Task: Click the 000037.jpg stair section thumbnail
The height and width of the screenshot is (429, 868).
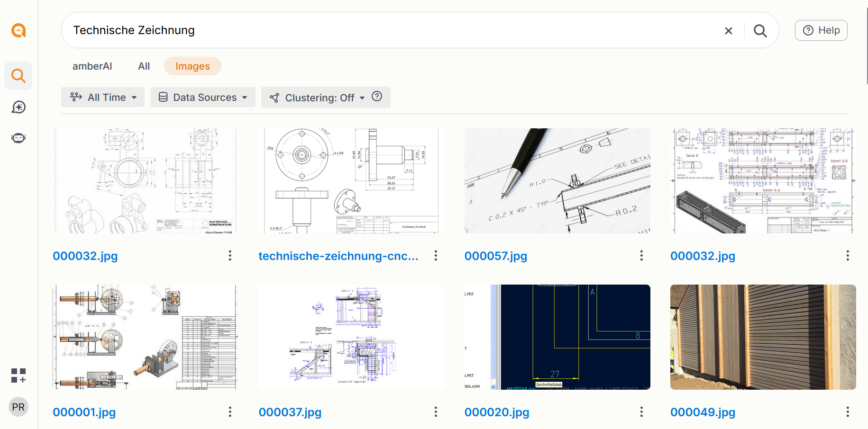Action: pos(351,337)
